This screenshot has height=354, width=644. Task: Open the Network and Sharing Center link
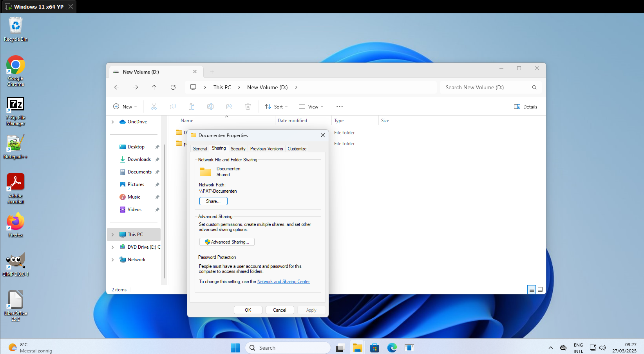click(x=283, y=282)
